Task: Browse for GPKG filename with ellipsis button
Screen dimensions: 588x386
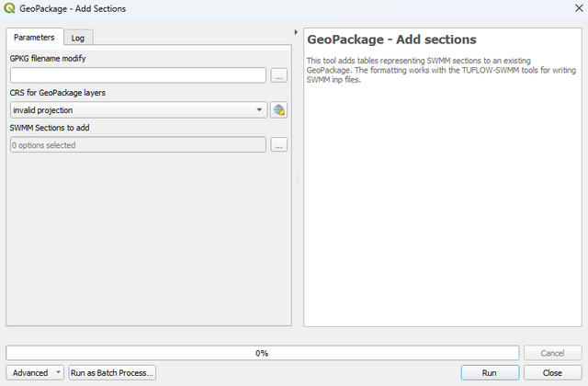Action: 278,75
